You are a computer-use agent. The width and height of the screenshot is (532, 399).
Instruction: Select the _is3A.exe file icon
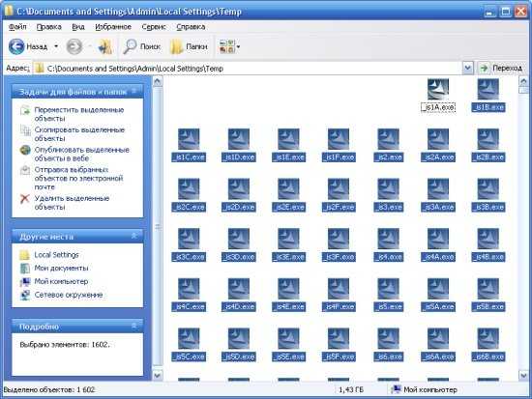click(438, 188)
